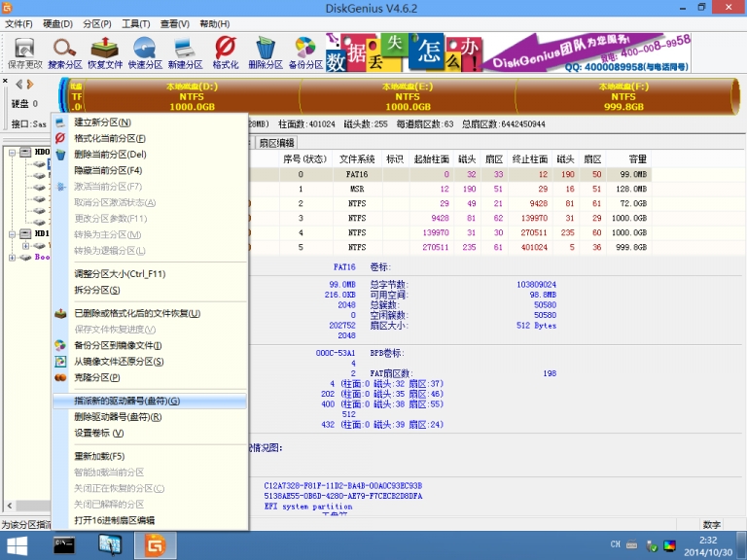The width and height of the screenshot is (747, 560).
Task: Open the 查看(V) menu
Action: pyautogui.click(x=175, y=23)
